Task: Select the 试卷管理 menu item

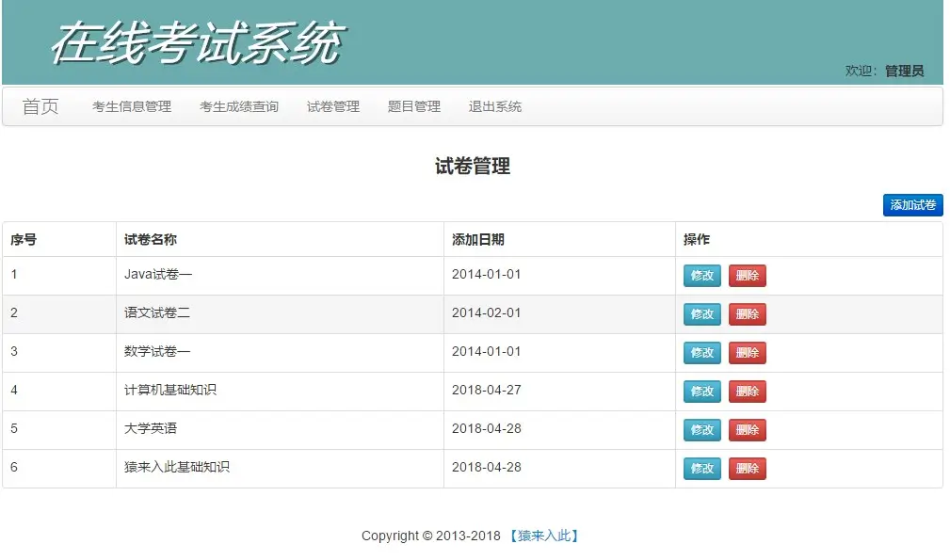Action: pos(332,106)
